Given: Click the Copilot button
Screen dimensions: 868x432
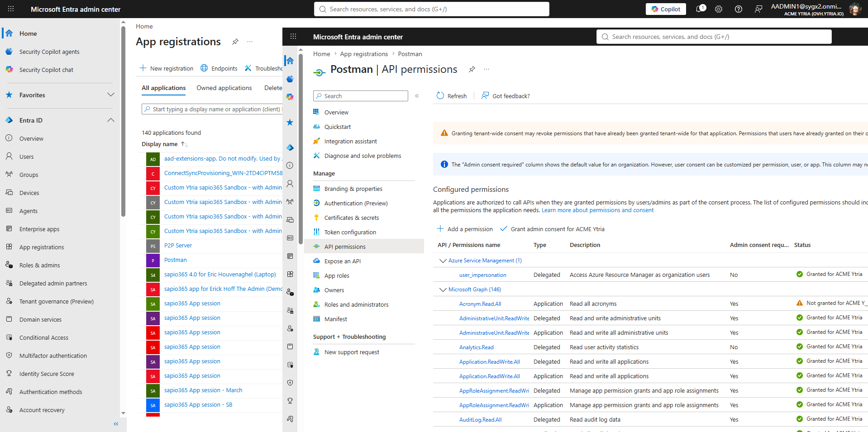Looking at the screenshot, I should tap(666, 9).
